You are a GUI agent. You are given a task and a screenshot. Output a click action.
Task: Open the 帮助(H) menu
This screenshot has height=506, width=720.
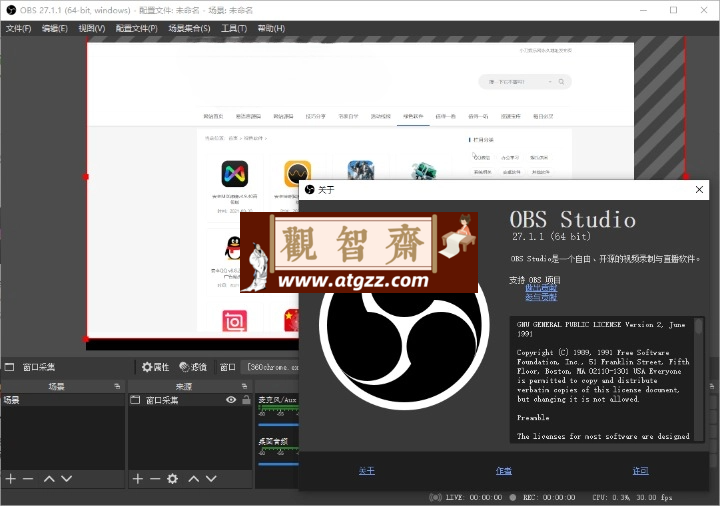click(271, 28)
